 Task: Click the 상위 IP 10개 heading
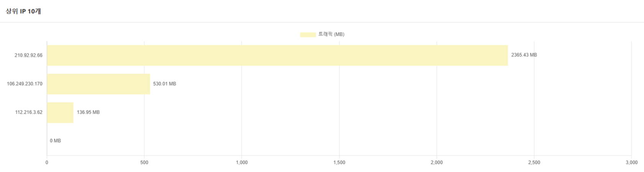coord(23,11)
